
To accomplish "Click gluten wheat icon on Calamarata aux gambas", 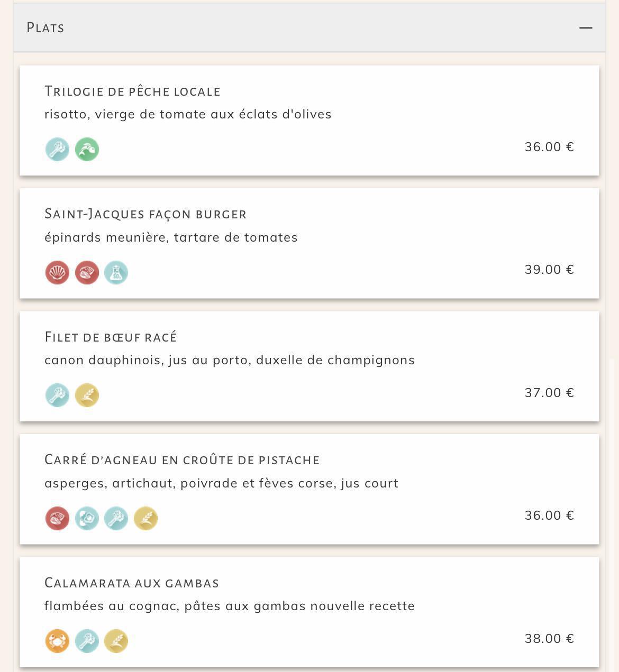I will [116, 641].
